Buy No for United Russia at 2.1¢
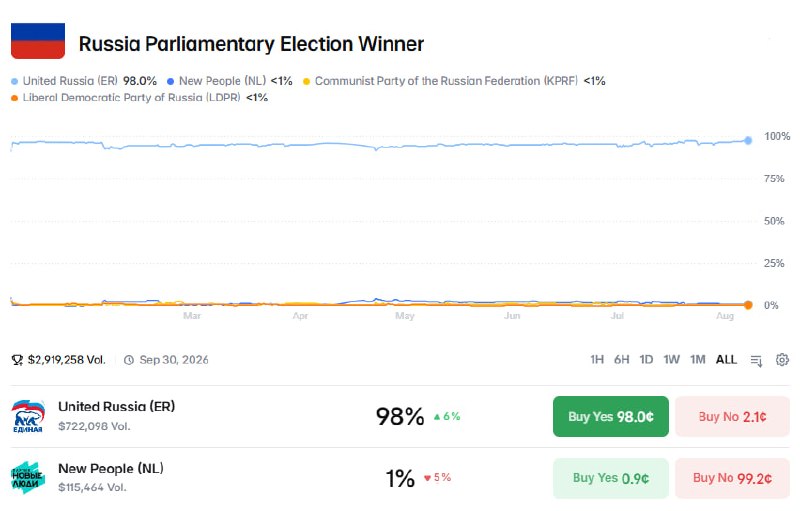Image resolution: width=800 pixels, height=511 pixels. (732, 417)
